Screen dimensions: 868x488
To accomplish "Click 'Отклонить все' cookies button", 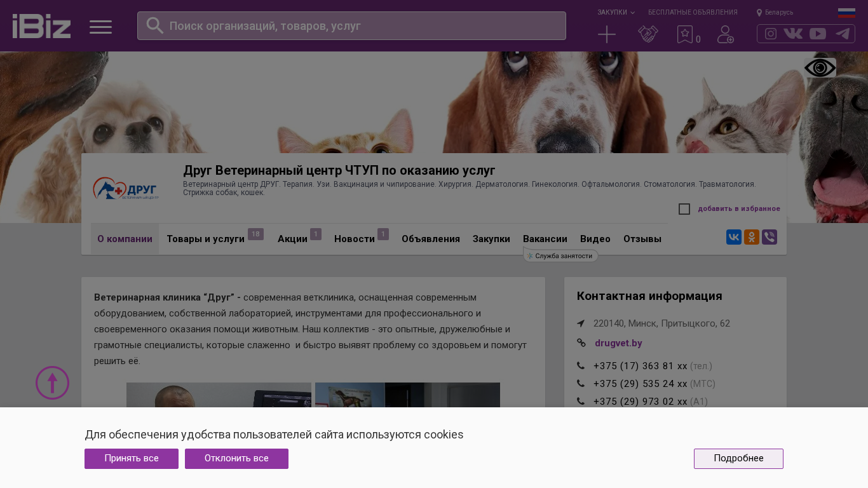I will (236, 459).
